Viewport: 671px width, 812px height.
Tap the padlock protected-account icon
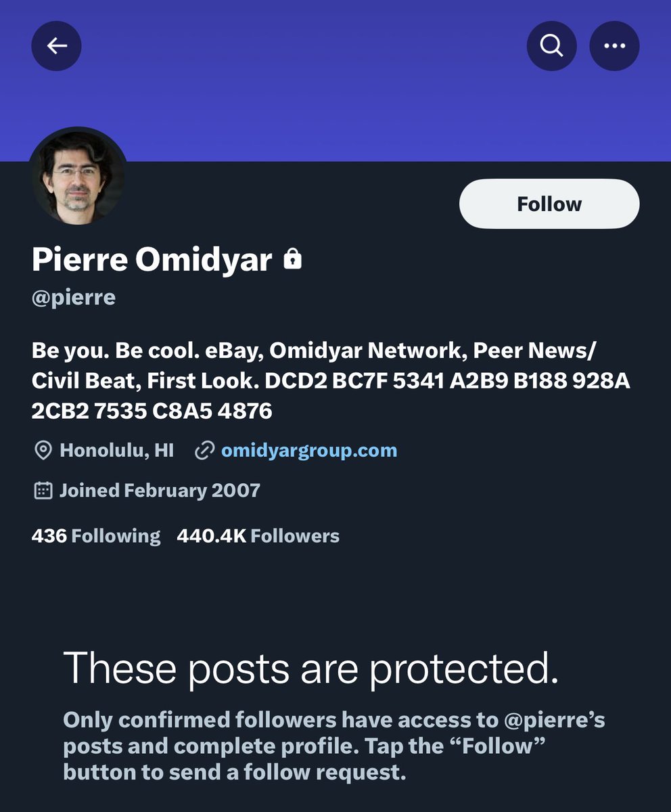(292, 259)
